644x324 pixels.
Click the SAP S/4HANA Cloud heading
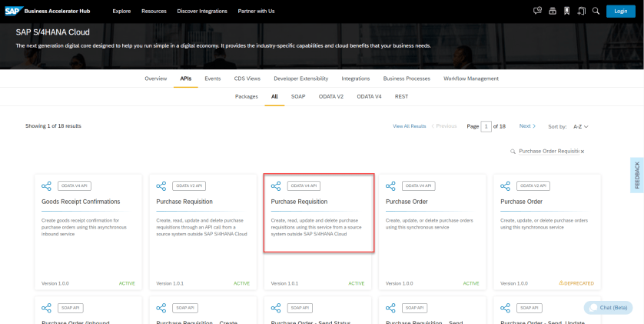click(52, 32)
